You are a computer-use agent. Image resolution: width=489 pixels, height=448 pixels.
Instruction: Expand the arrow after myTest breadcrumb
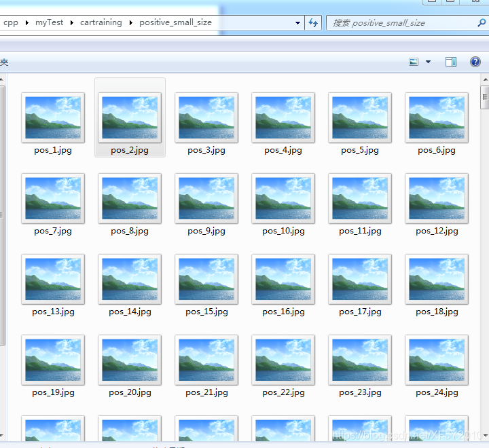tap(72, 23)
